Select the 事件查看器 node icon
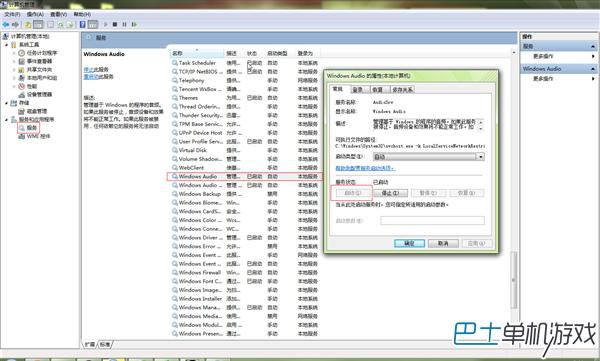 [21, 61]
